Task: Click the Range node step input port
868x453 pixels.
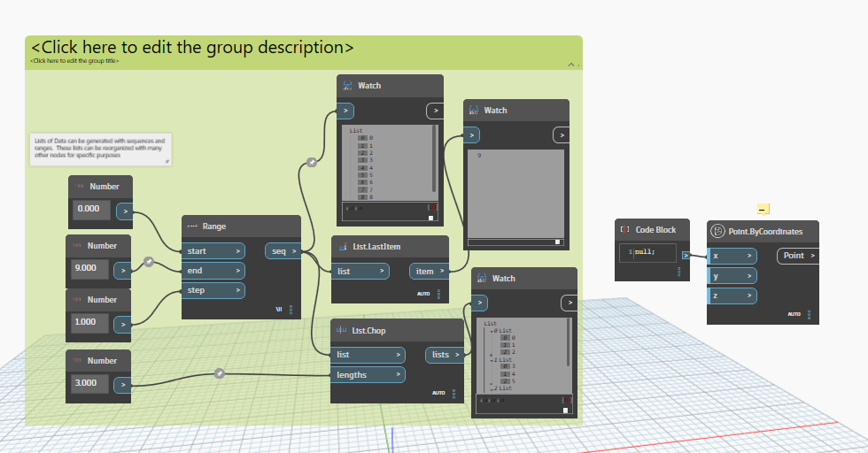Action: [213, 290]
